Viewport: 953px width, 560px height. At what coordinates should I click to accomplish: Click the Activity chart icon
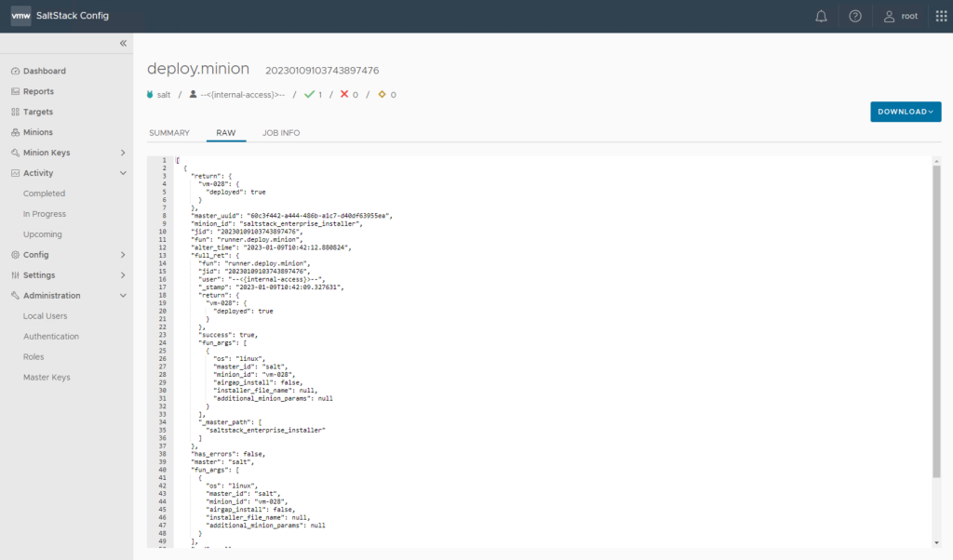15,173
